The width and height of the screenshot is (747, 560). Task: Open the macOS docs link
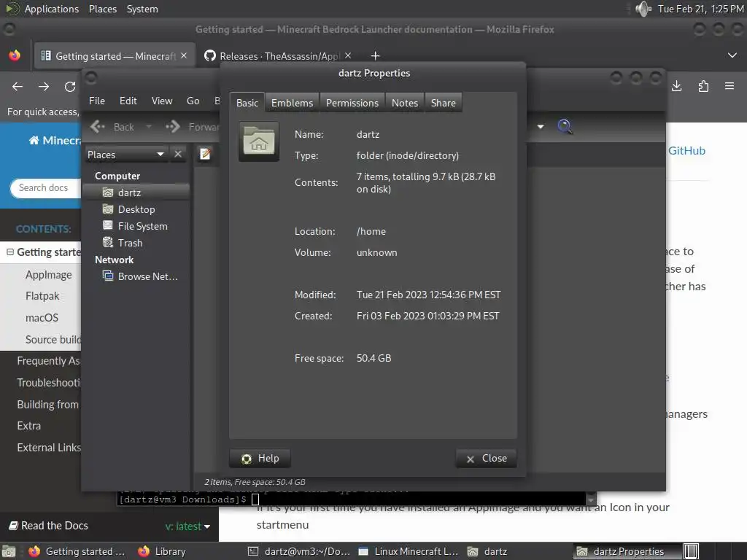point(42,318)
